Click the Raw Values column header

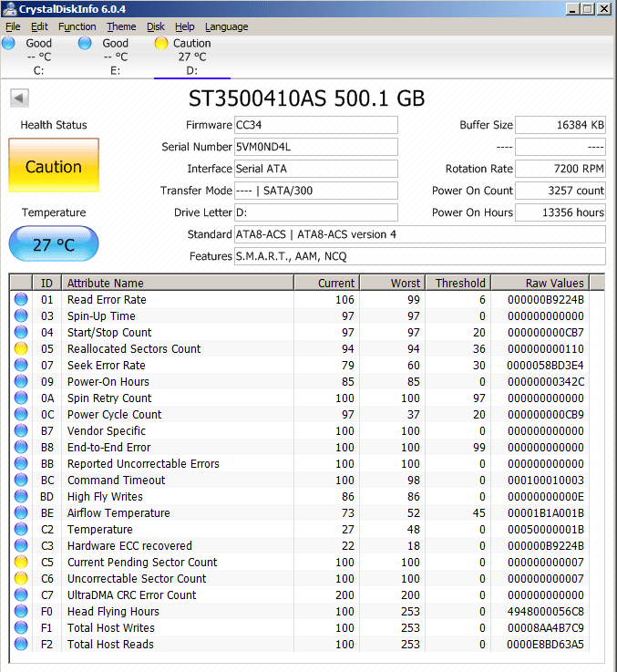click(x=540, y=283)
